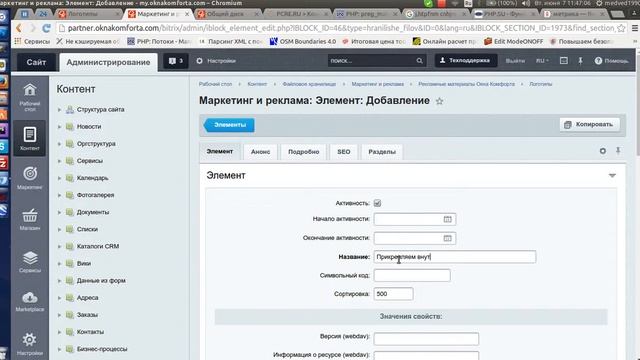Open the Адреса tree item
The width and height of the screenshot is (640, 360).
point(88,298)
